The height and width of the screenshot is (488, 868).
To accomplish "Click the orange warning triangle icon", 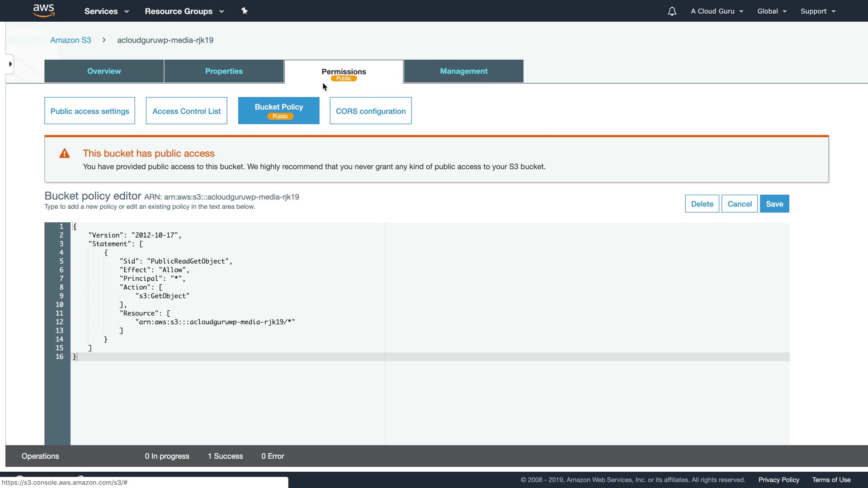I will pyautogui.click(x=65, y=154).
